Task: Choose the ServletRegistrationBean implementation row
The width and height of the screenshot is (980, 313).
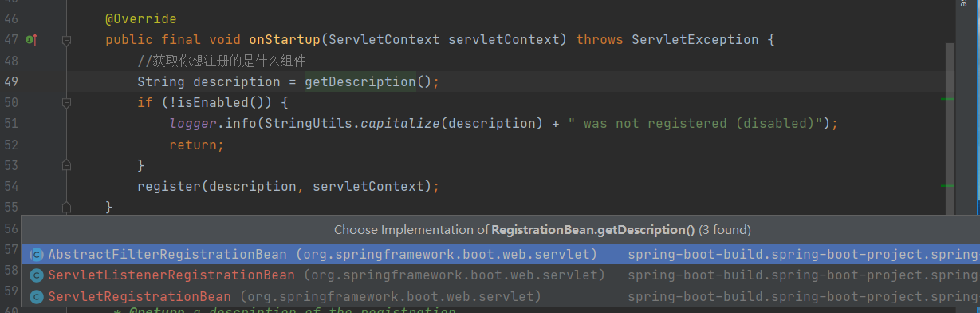Action: (501, 296)
